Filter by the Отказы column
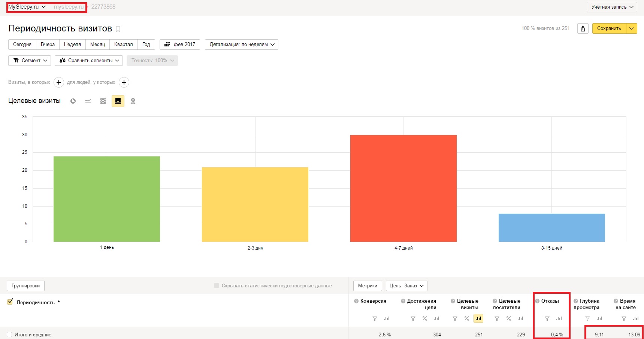 point(547,319)
